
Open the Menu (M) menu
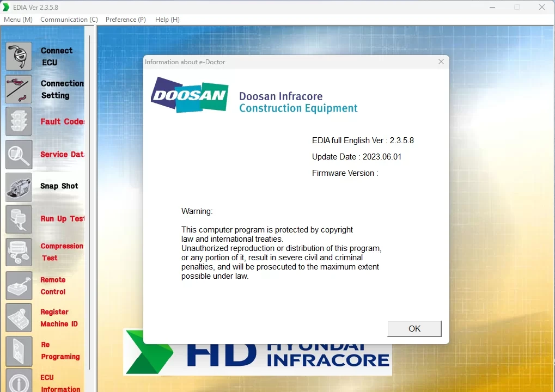pos(18,20)
